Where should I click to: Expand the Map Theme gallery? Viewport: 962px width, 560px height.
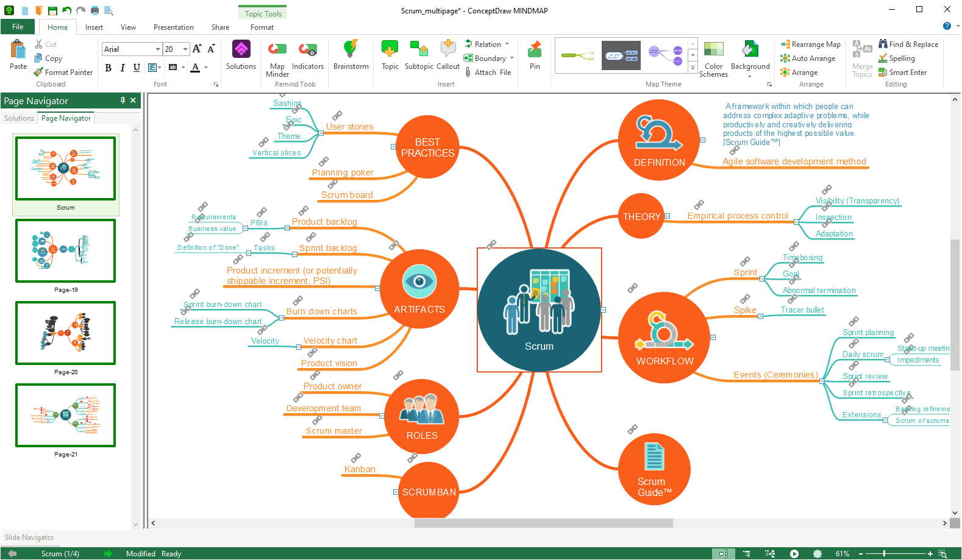pyautogui.click(x=693, y=68)
